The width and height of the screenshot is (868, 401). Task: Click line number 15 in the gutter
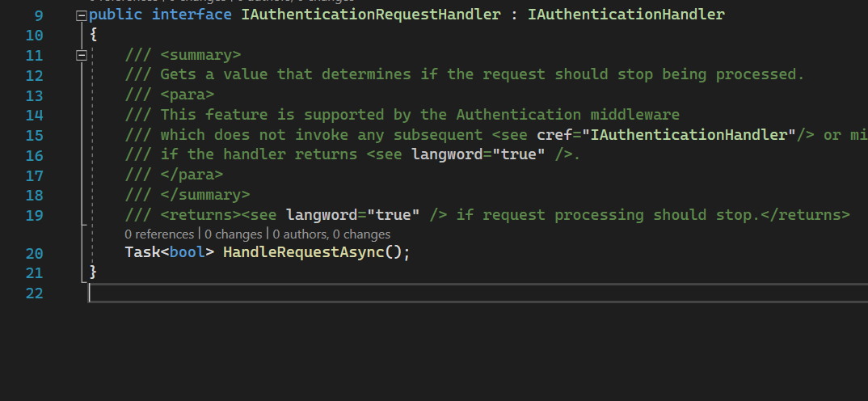pos(34,136)
